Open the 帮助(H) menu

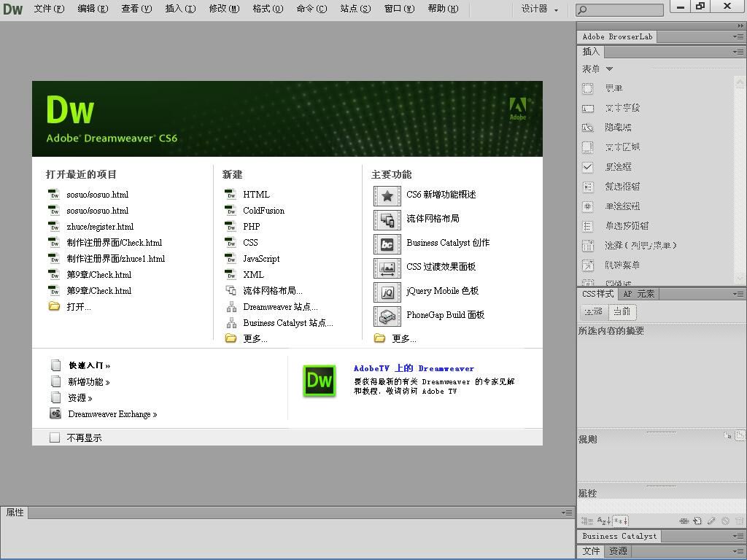click(443, 9)
